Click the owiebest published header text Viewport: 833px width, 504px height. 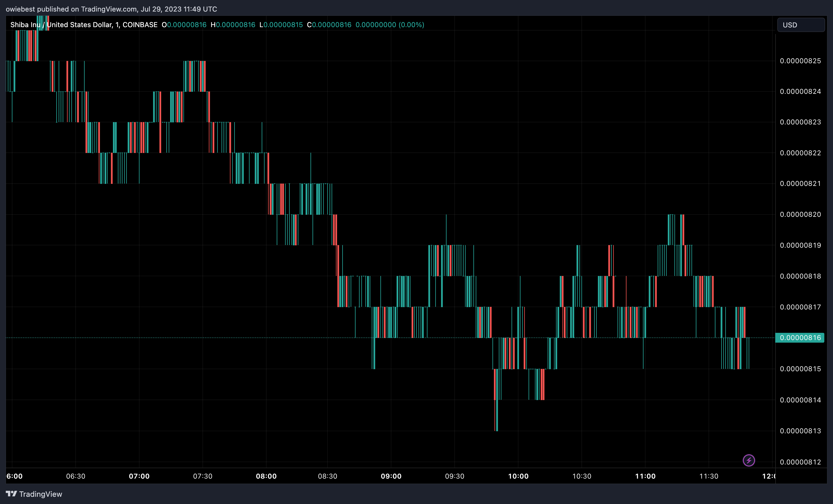pos(111,9)
